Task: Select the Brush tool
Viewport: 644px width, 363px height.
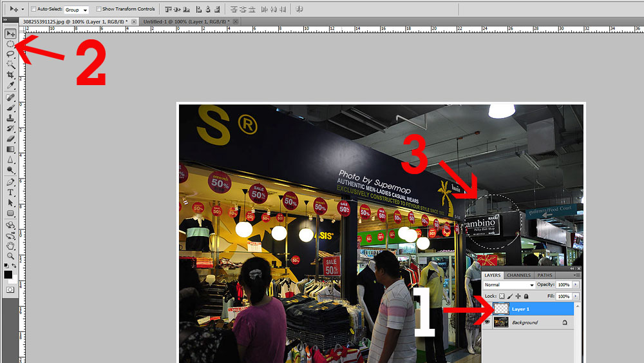Action: pos(10,108)
